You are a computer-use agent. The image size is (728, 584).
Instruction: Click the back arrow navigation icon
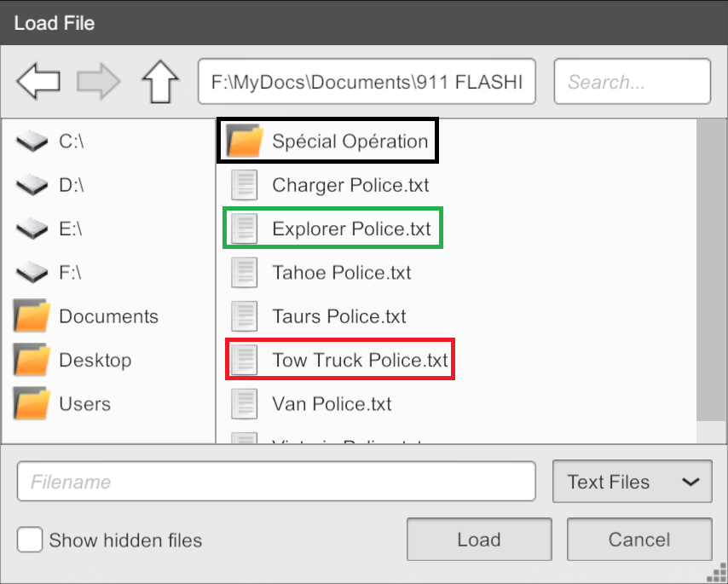[38, 82]
